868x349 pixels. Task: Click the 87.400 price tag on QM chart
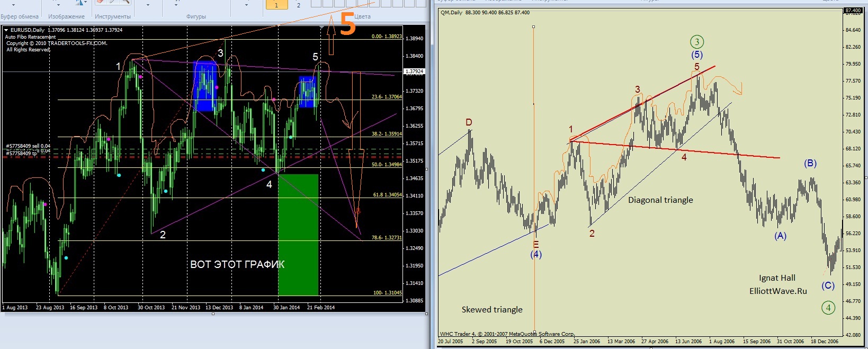pyautogui.click(x=853, y=10)
